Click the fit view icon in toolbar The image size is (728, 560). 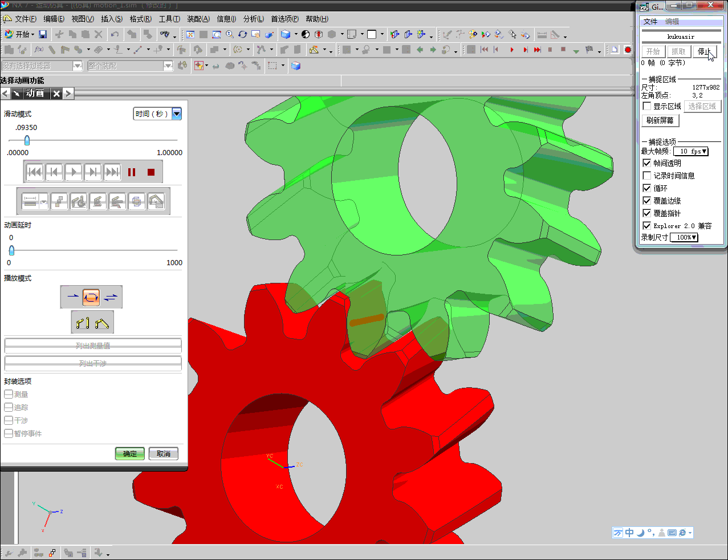[190, 34]
